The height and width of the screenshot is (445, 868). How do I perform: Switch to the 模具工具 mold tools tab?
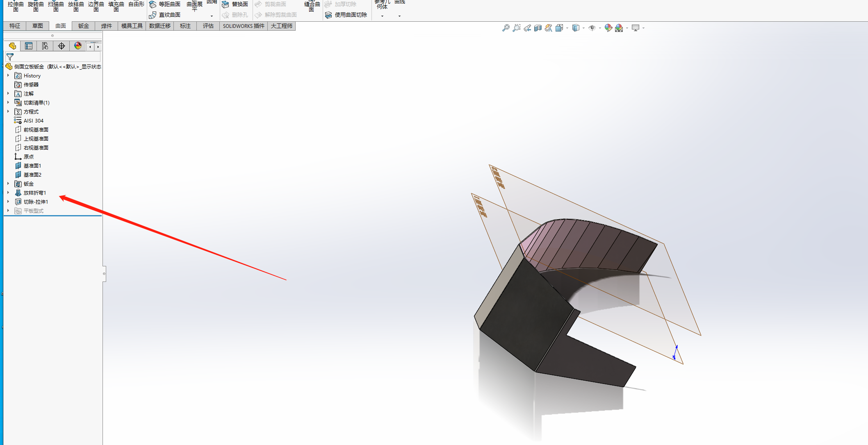(132, 26)
